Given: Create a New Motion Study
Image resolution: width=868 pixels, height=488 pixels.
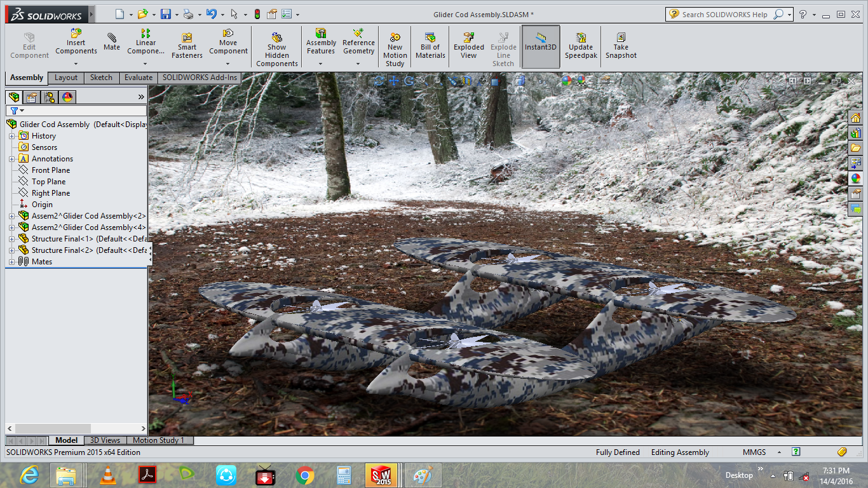Looking at the screenshot, I should (395, 50).
